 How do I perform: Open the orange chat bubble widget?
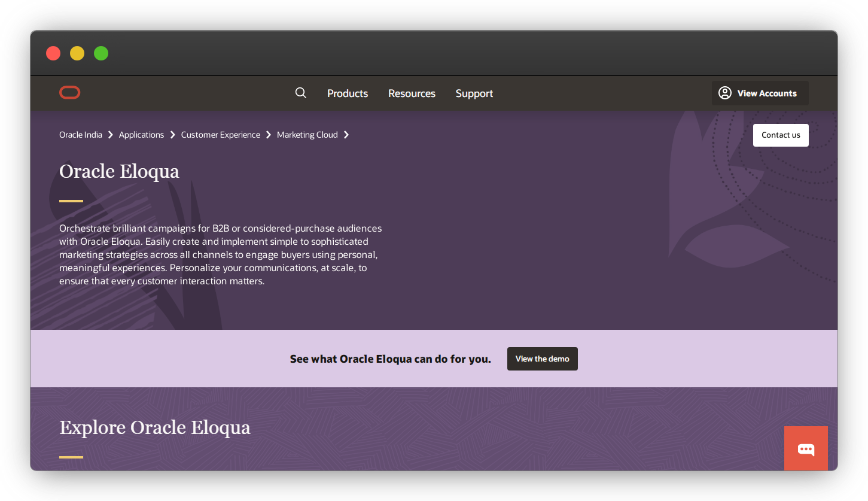(806, 448)
